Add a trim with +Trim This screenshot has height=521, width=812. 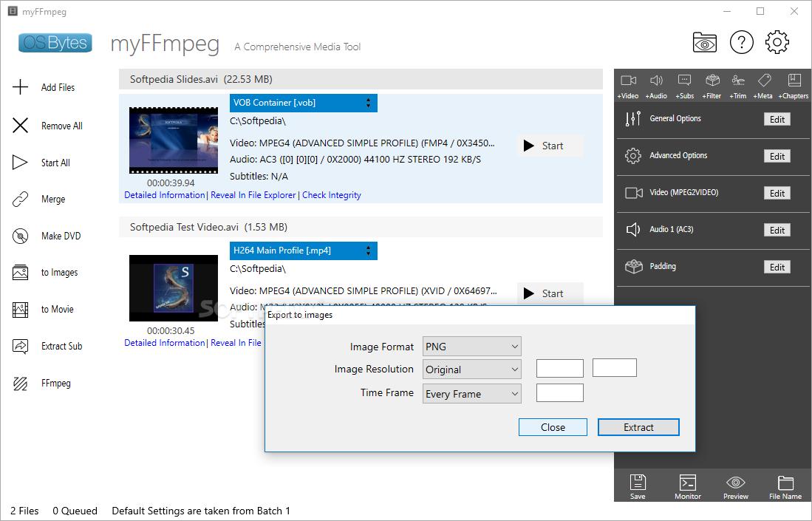[738, 86]
